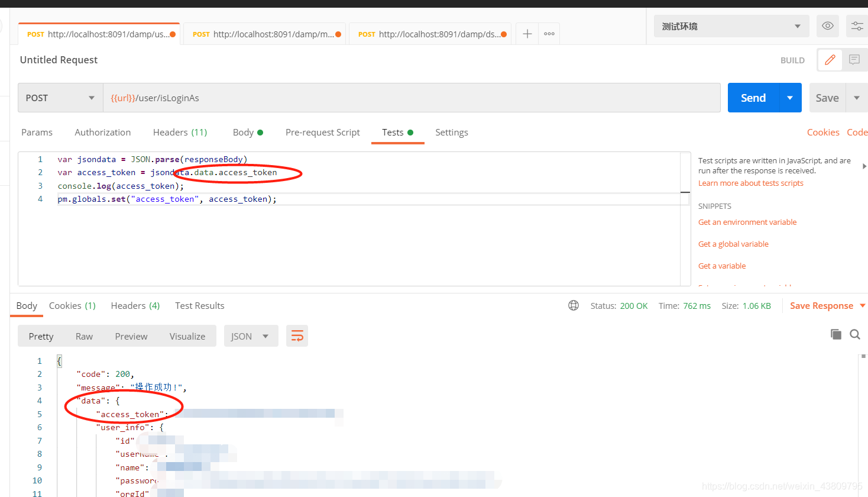Click the "code": 200 response line

[x=105, y=374]
